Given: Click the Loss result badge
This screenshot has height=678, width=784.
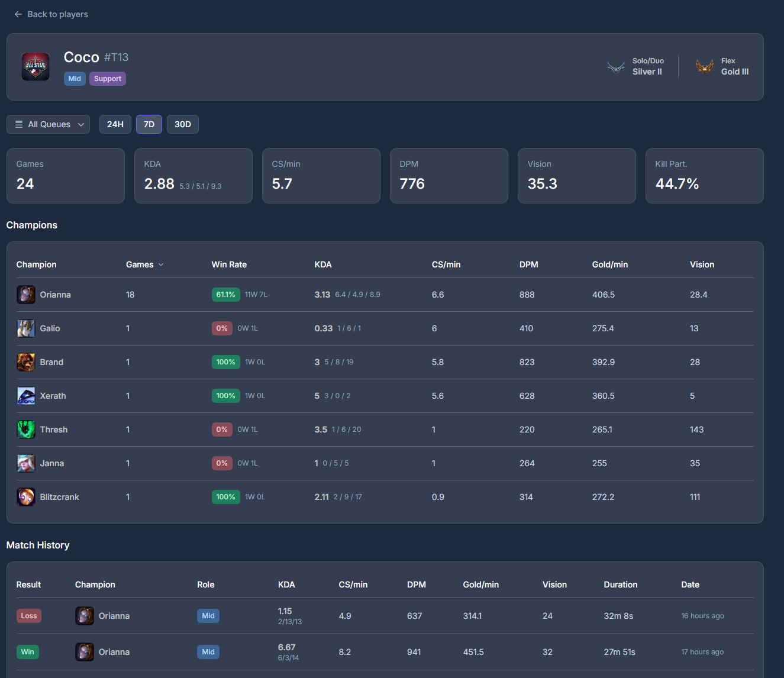Looking at the screenshot, I should point(29,616).
